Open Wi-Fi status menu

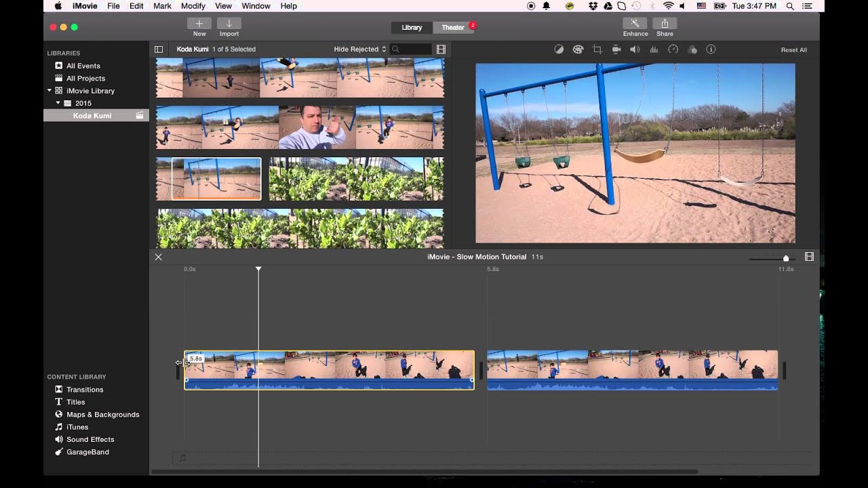669,6
